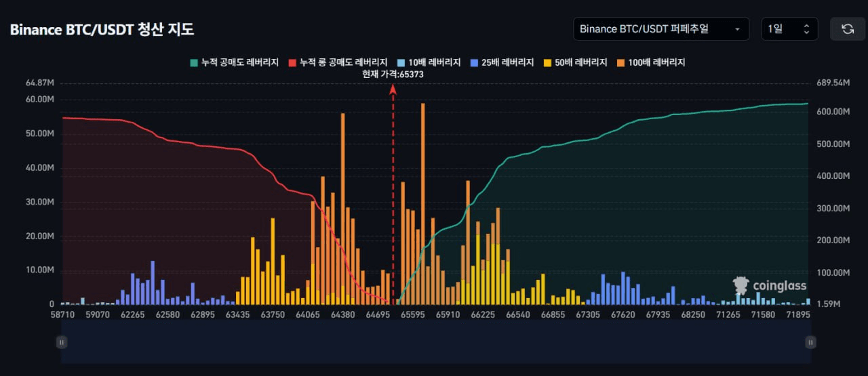The height and width of the screenshot is (376, 868).
Task: Click the 현재 가격:65373 marker label
Action: point(393,75)
